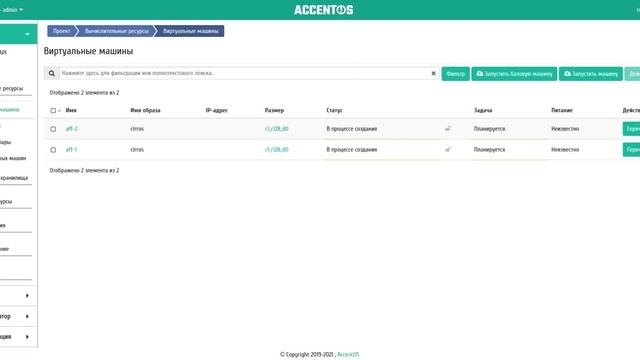Tick the checkbox for aff-1
Screen dimensions: 640x360
pos(53,150)
